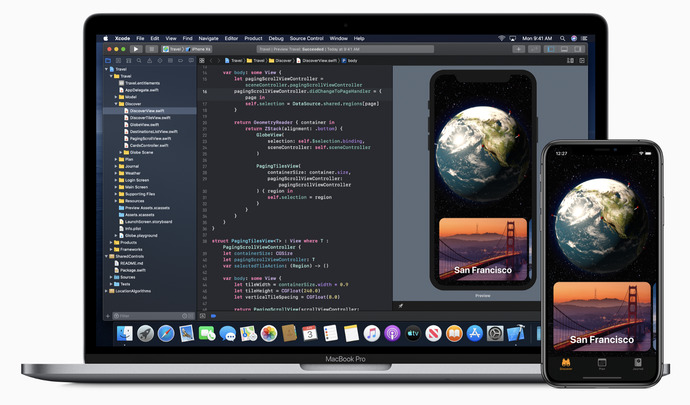Open the Test navigator diamond icon
This screenshot has height=405, width=690.
click(x=160, y=61)
